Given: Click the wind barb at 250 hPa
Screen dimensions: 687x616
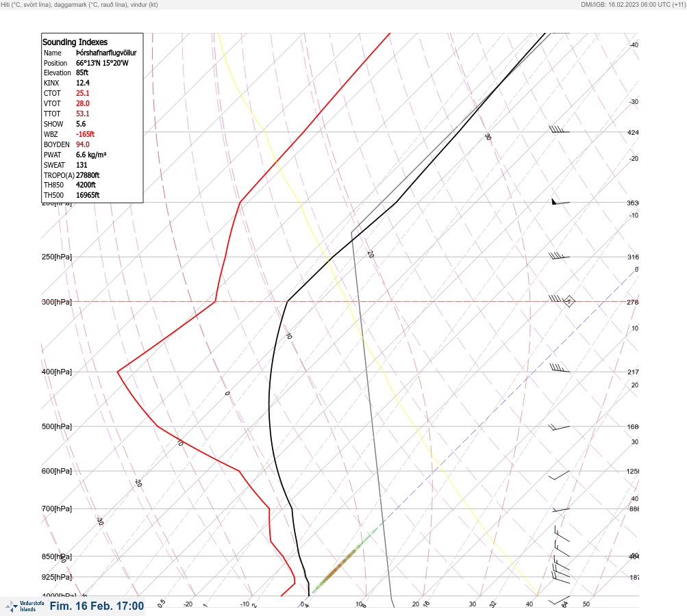Looking at the screenshot, I should pos(559,256).
